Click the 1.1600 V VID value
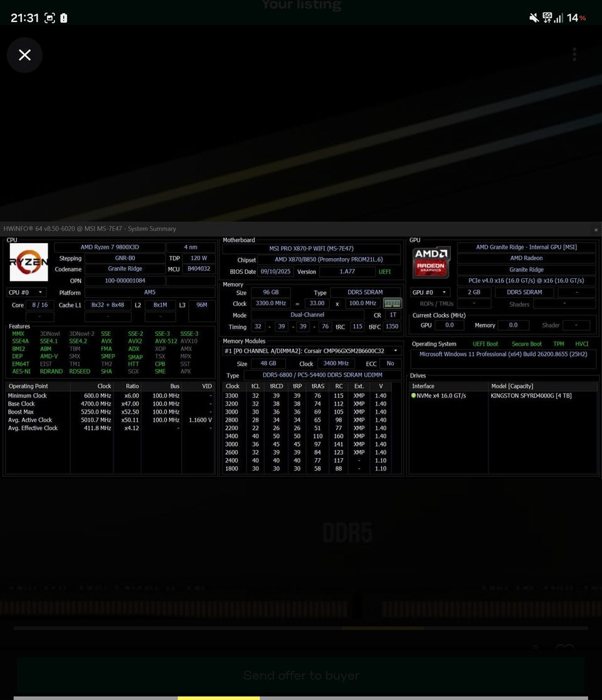This screenshot has height=700, width=602. click(x=200, y=420)
